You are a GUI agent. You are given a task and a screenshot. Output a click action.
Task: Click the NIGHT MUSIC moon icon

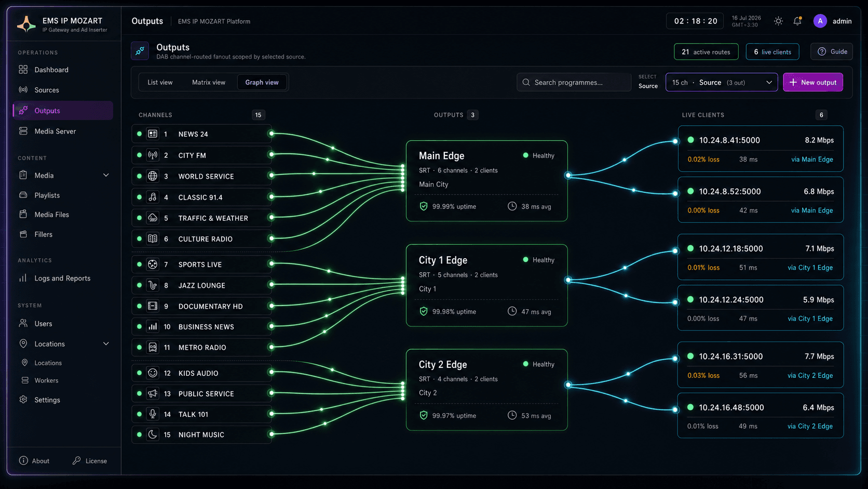[x=153, y=435]
